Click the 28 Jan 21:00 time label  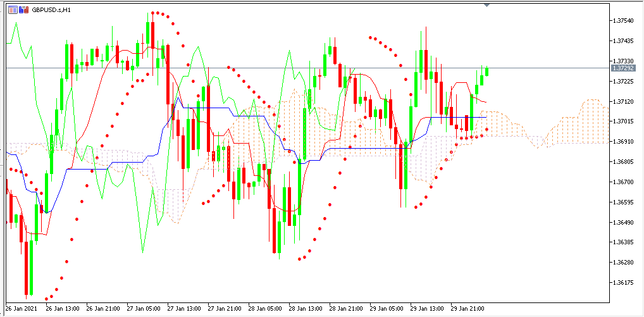346,308
